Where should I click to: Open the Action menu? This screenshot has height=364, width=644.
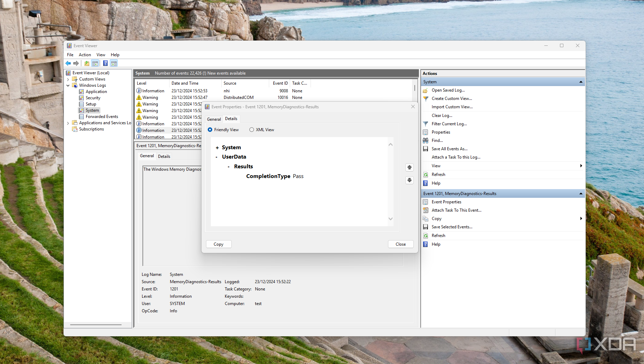click(85, 55)
